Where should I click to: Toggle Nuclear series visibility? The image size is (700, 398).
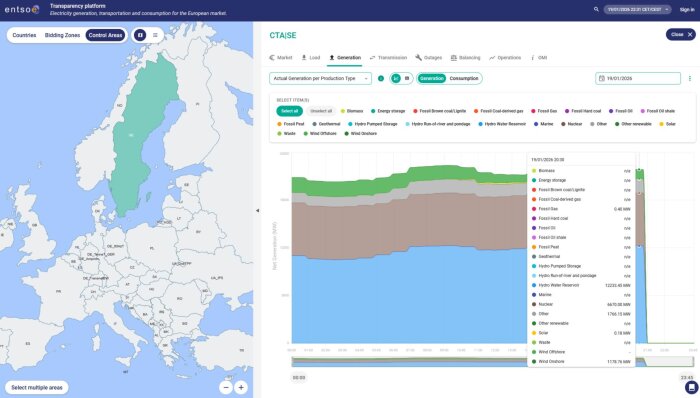[571, 124]
